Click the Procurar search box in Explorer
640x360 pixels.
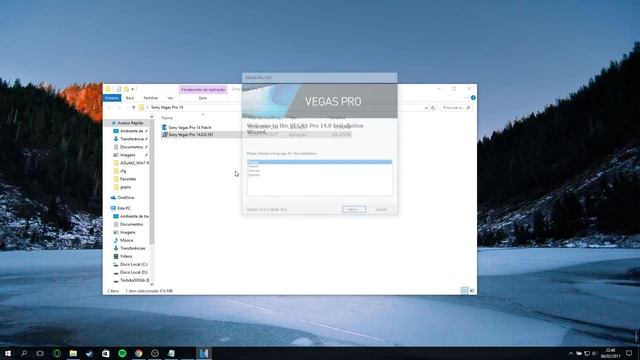pyautogui.click(x=456, y=108)
